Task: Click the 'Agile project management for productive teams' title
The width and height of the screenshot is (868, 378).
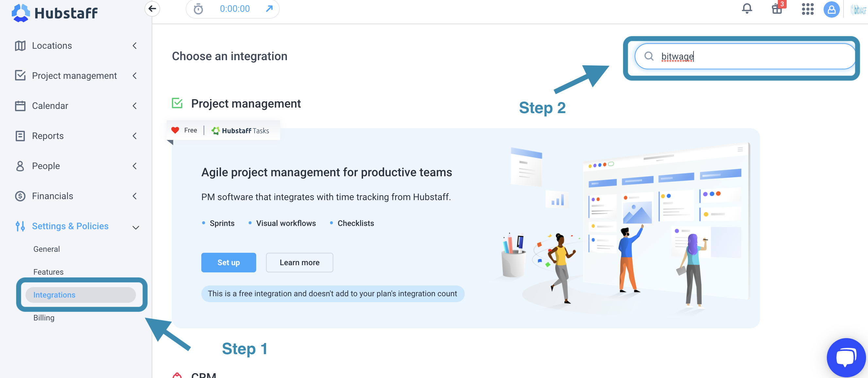Action: (326, 172)
